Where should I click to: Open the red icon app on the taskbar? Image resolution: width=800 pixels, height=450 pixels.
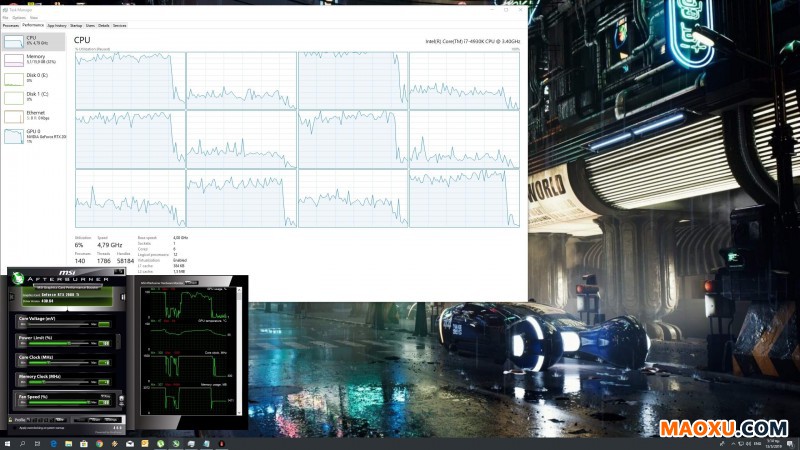pyautogui.click(x=221, y=444)
